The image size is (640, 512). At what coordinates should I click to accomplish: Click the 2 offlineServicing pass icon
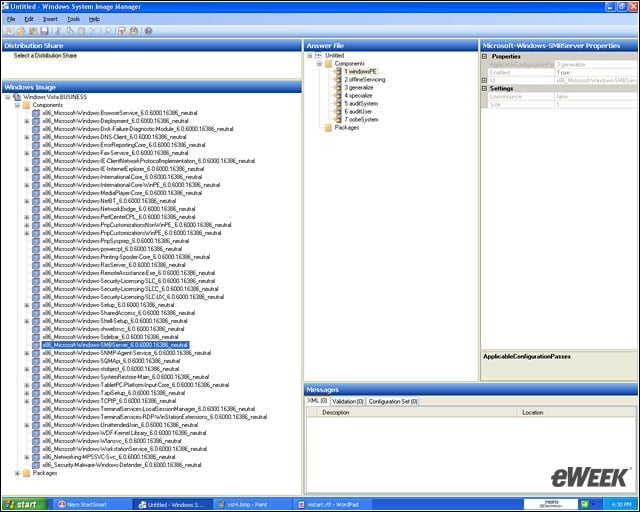tap(338, 79)
